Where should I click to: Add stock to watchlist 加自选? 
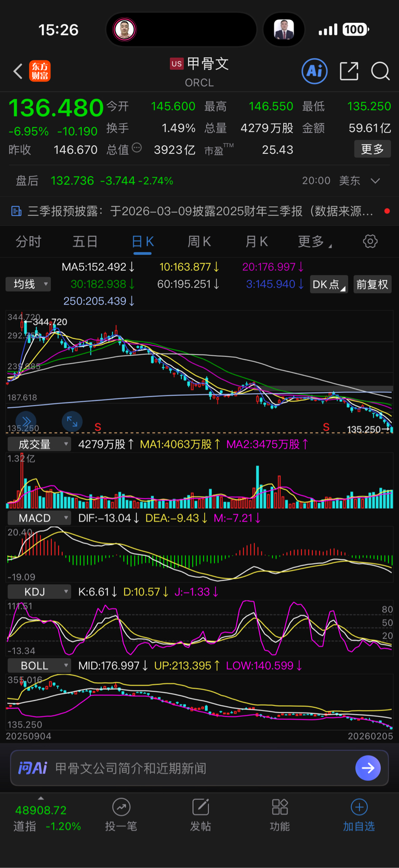(359, 815)
